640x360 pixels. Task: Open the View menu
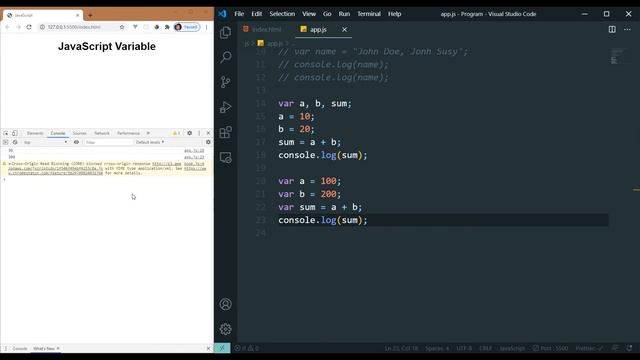pyautogui.click(x=309, y=14)
